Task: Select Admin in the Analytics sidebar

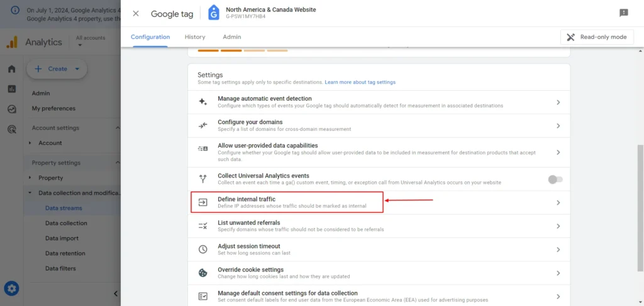Action: tap(41, 93)
